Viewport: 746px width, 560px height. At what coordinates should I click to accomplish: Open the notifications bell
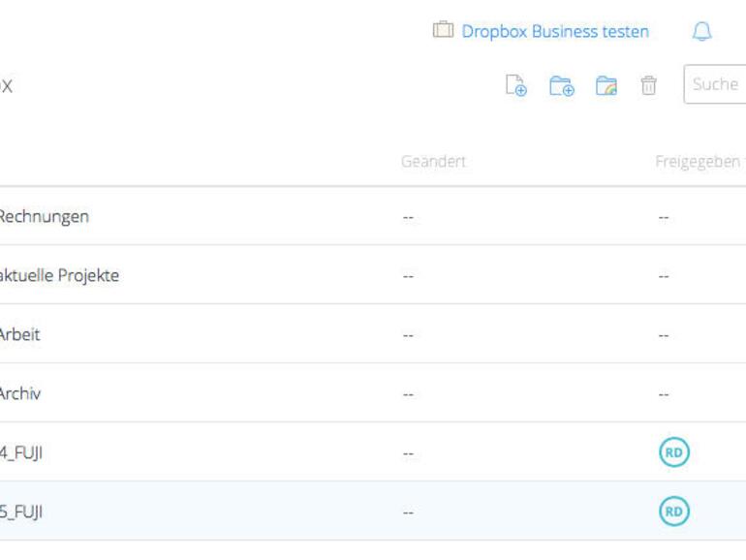click(x=702, y=32)
